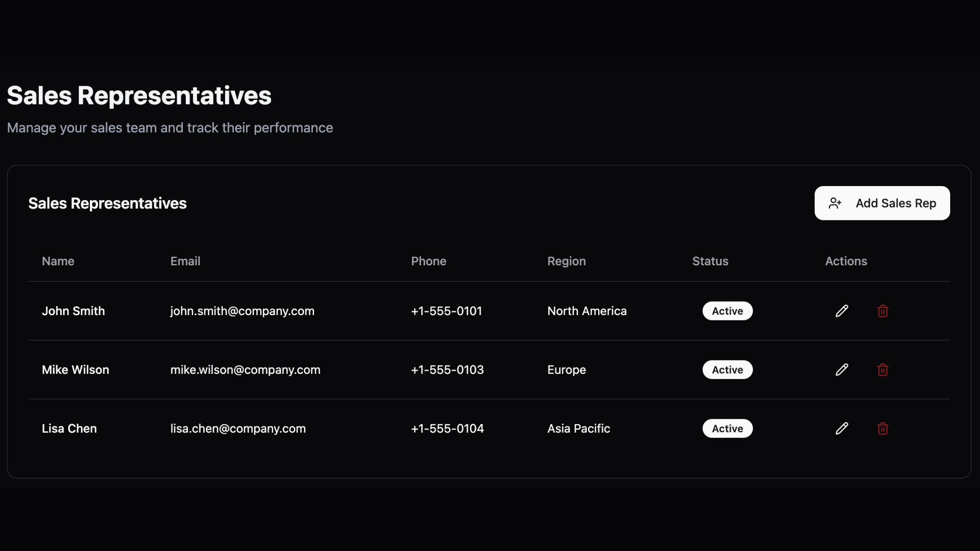980x551 pixels.
Task: Edit Lisa Chen's record with pencil icon
Action: (842, 429)
